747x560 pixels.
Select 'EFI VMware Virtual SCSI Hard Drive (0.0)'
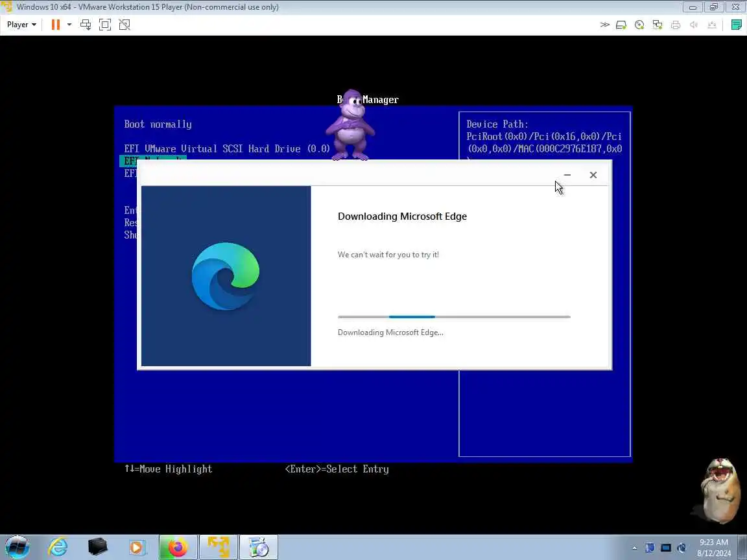[x=227, y=148]
